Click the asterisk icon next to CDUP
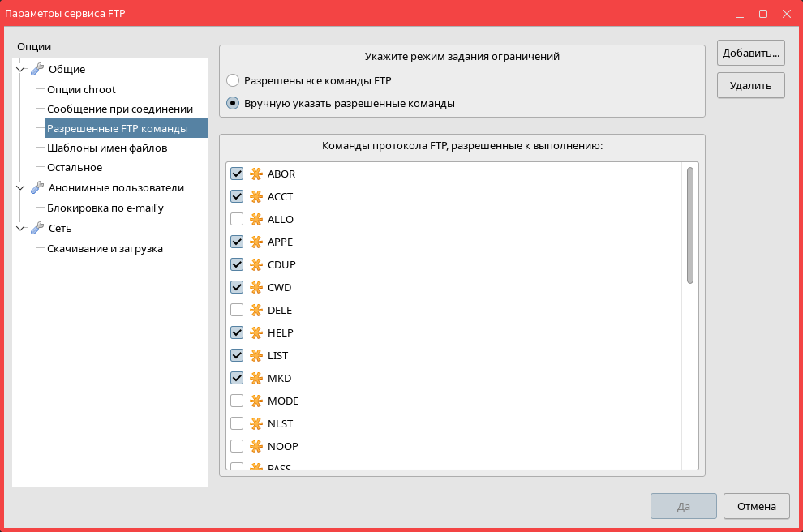803x532 pixels. pyautogui.click(x=256, y=265)
